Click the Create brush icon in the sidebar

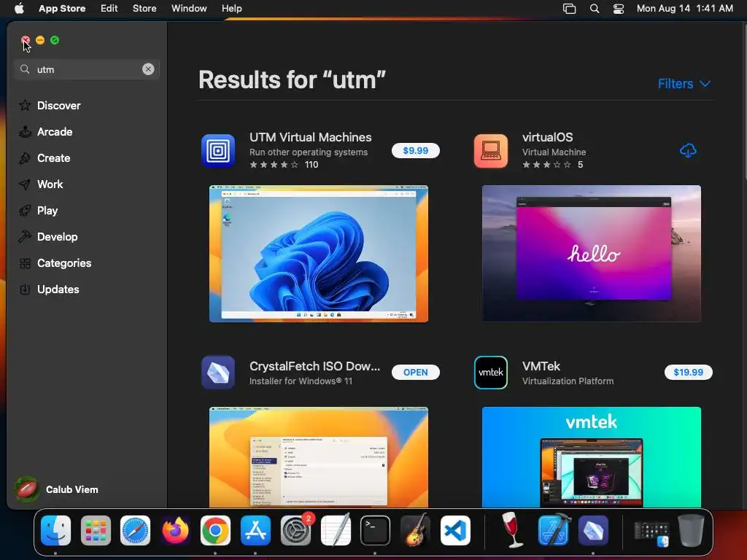pyautogui.click(x=25, y=158)
